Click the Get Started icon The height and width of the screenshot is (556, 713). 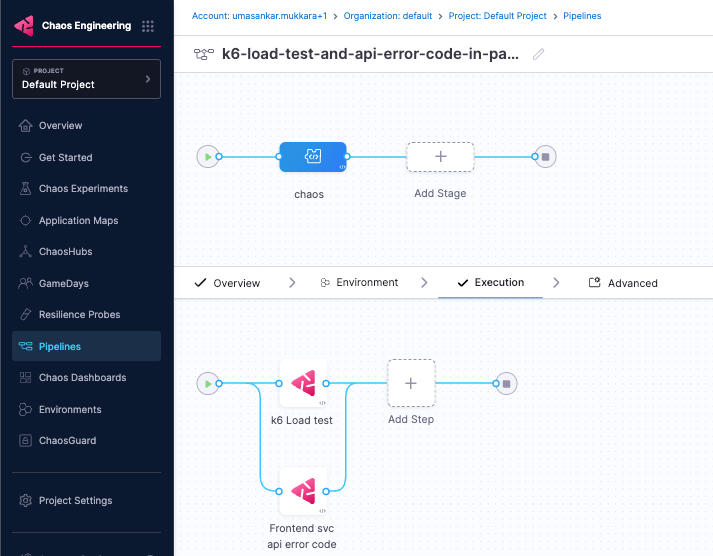pyautogui.click(x=26, y=157)
